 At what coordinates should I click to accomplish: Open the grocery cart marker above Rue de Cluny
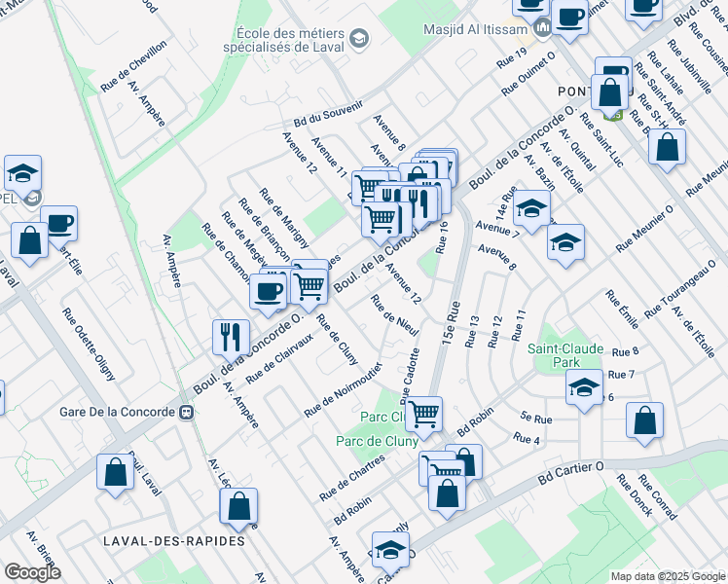(x=309, y=287)
